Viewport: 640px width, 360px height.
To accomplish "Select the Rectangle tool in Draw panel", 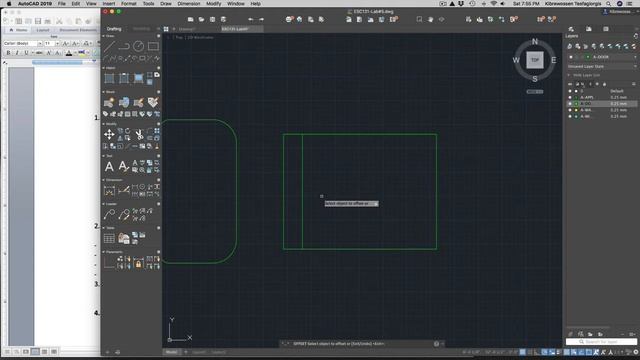I will (153, 46).
